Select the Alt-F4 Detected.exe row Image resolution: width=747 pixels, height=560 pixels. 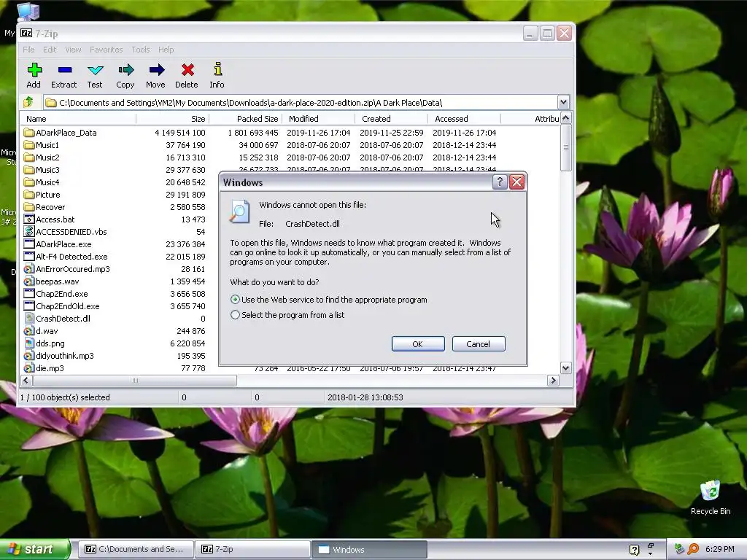pos(115,256)
